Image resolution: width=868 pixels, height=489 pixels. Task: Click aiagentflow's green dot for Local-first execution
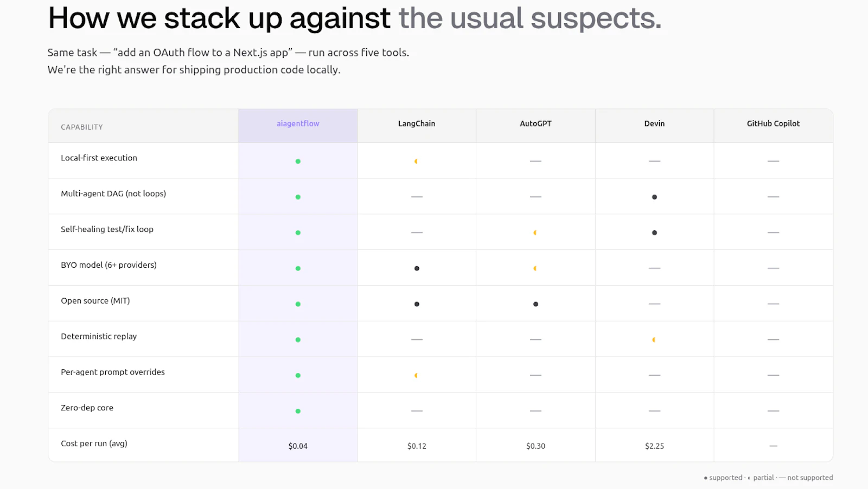(x=298, y=161)
